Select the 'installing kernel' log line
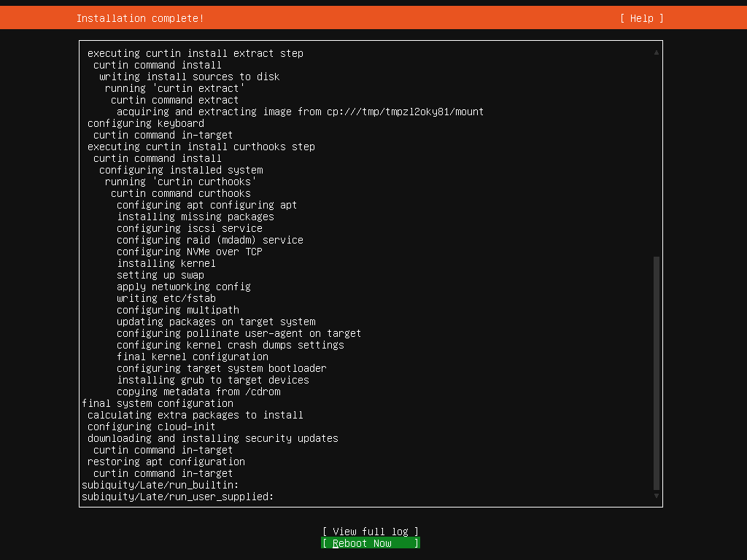 tap(166, 263)
